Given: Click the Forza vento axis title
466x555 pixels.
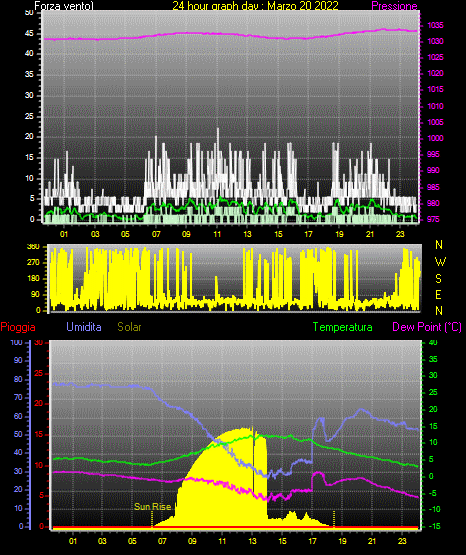Looking at the screenshot, I should point(64,6).
